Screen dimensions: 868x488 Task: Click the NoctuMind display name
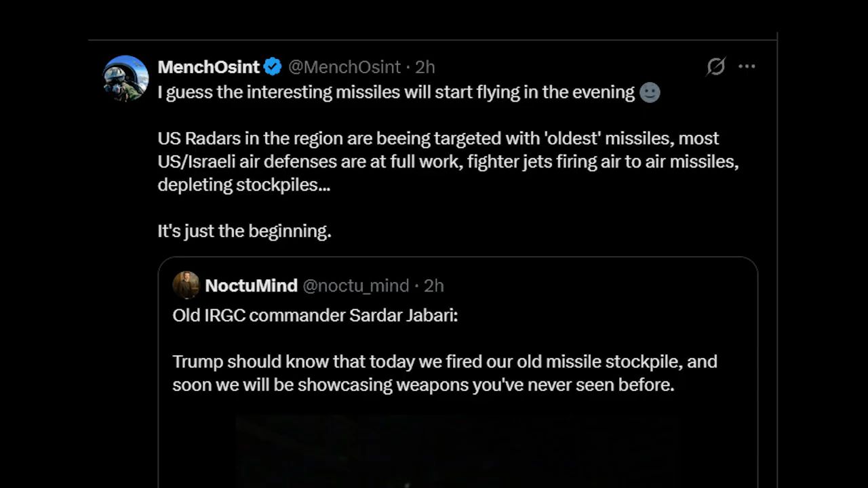pos(251,286)
